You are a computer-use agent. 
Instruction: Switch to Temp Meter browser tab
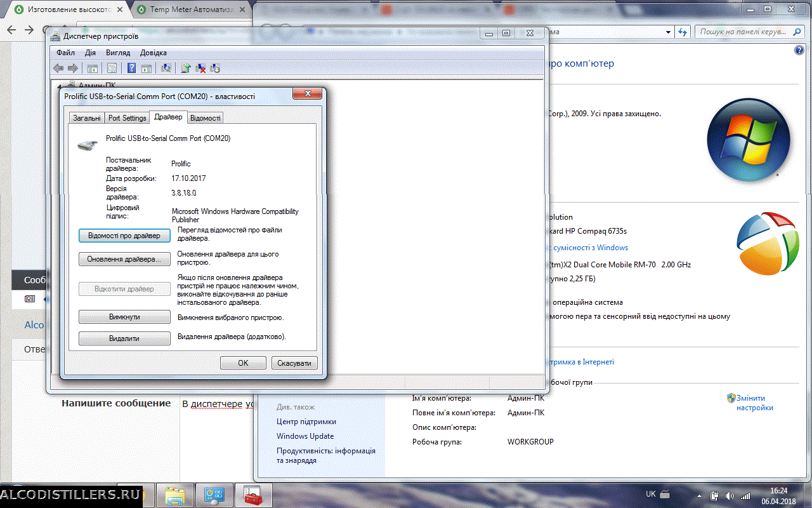(x=192, y=10)
